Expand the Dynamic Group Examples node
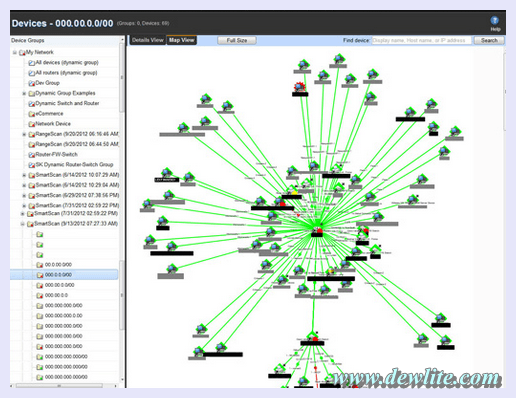 (x=24, y=94)
